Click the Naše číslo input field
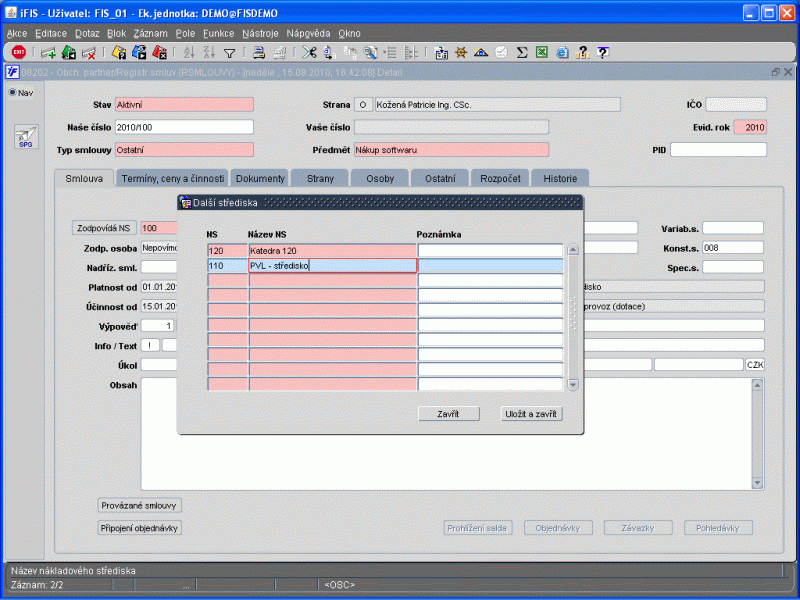 184,127
